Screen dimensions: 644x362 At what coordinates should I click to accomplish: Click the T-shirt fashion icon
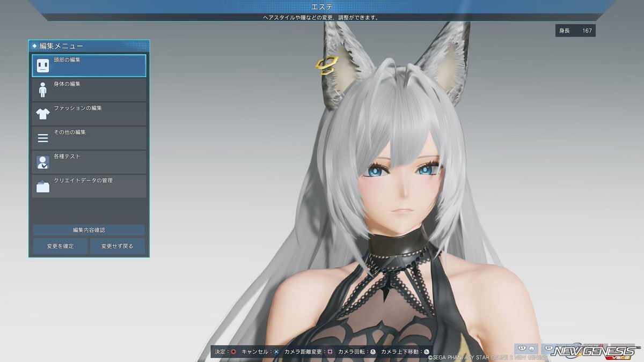tap(43, 114)
